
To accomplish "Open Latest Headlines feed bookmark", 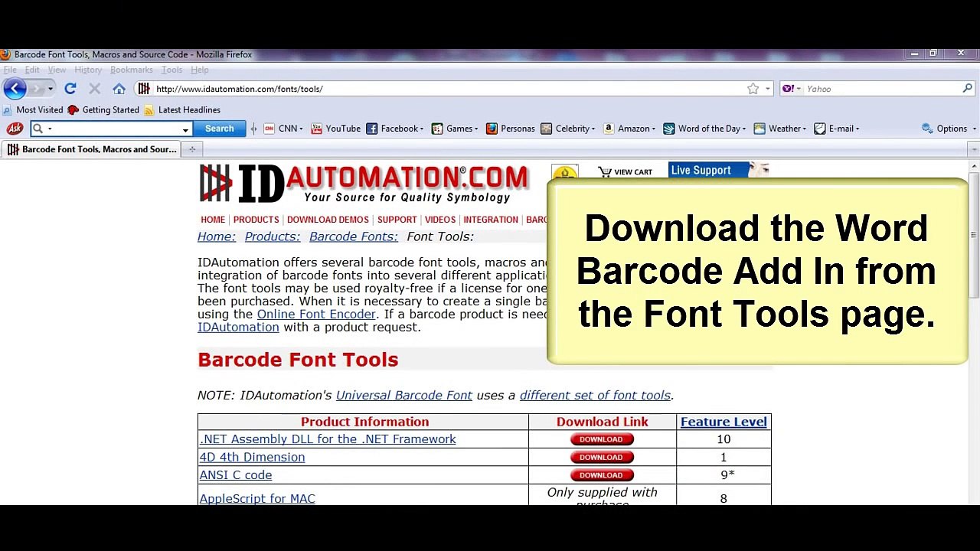I will 182,109.
